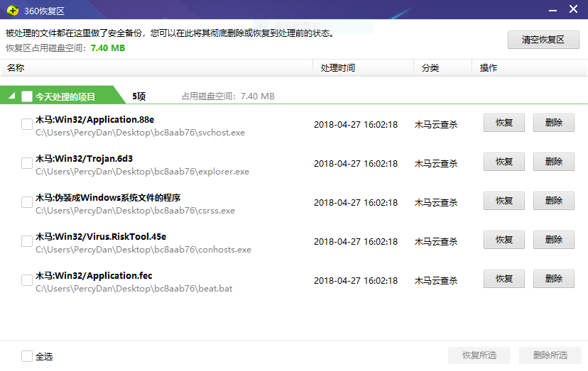Select 木马:Win32/Application.fec title text
The width and height of the screenshot is (588, 371).
tap(94, 275)
